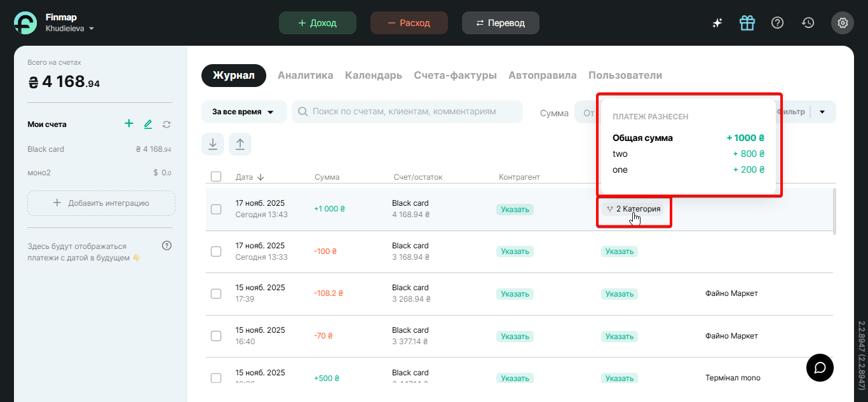Viewport: 868px width, 402px height.
Task: Open the 'За все время' period dropdown
Action: point(243,112)
